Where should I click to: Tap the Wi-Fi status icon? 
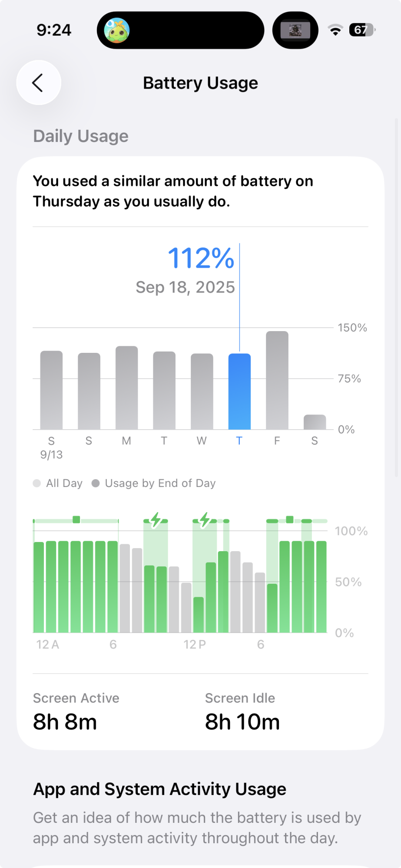tap(335, 30)
